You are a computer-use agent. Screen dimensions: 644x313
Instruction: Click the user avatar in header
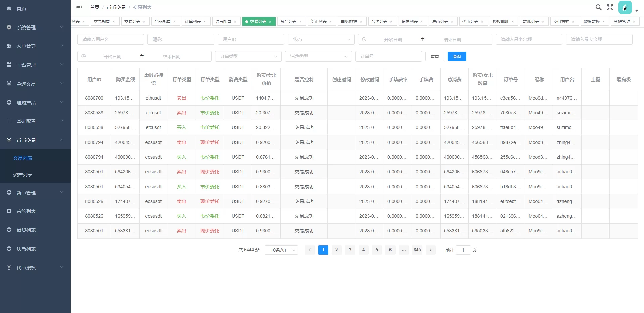pos(625,7)
